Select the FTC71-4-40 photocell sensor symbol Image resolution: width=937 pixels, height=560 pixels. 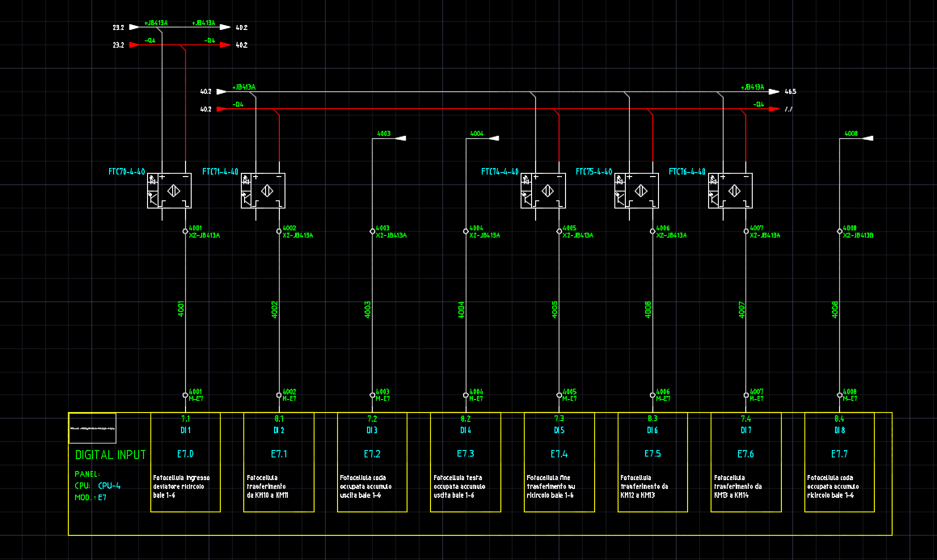coord(263,192)
